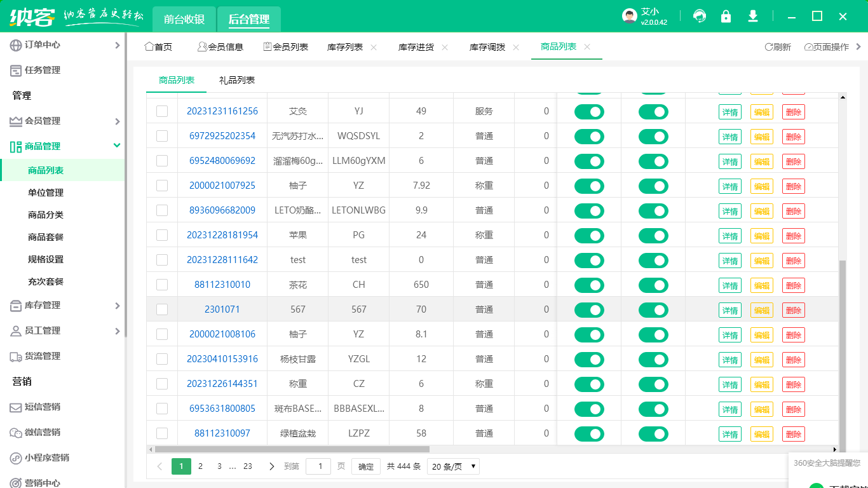
Task: Click the globe icon in the title bar
Action: 699,17
